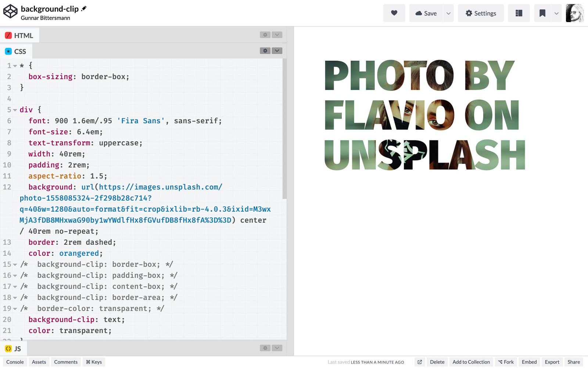
Task: Click 'text-transform' property on line 8
Action: click(x=59, y=143)
